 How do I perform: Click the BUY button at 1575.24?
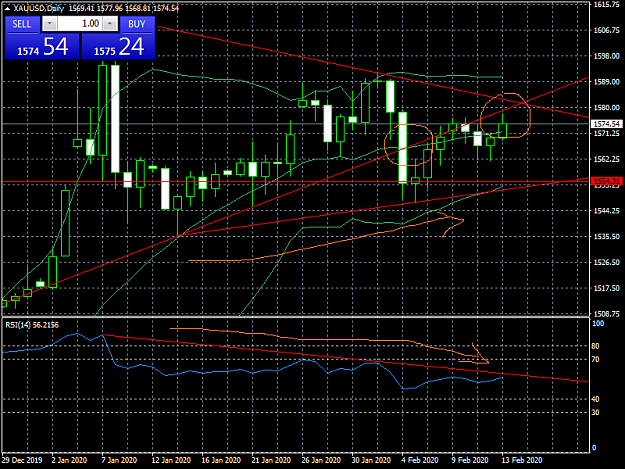(x=118, y=38)
